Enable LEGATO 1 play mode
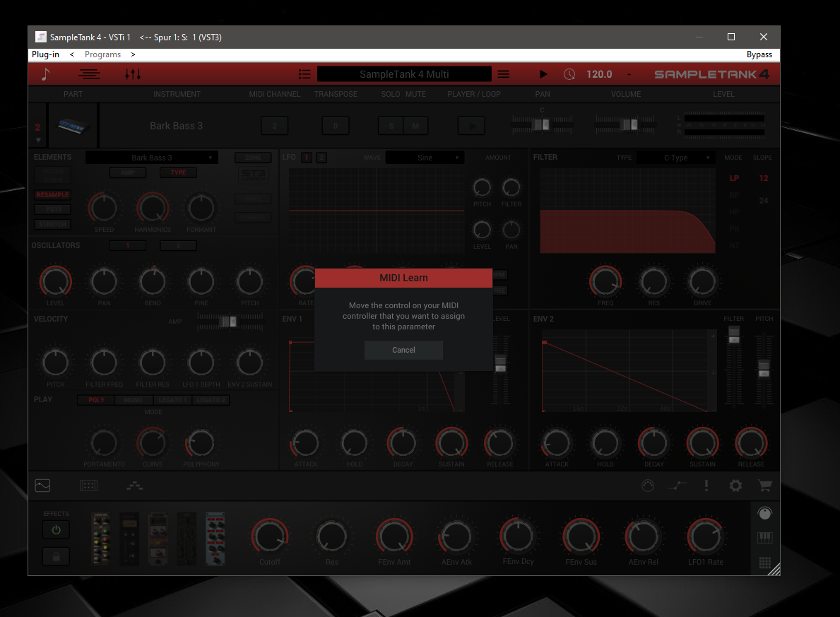840x617 pixels. 172,400
